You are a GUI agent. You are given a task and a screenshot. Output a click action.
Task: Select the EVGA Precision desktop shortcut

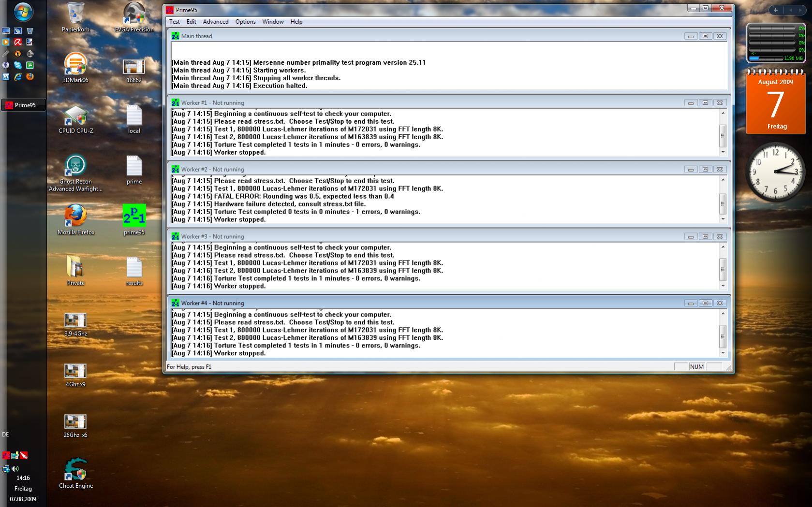(x=134, y=17)
